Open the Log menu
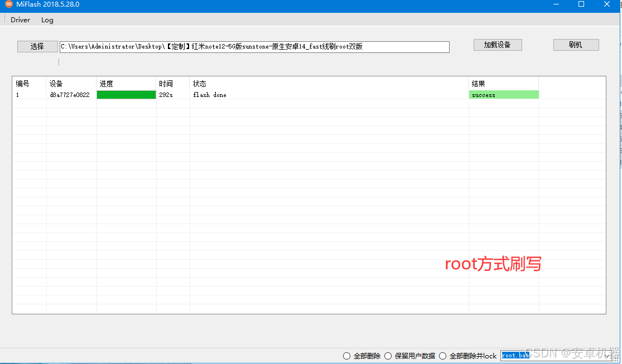 [x=47, y=20]
